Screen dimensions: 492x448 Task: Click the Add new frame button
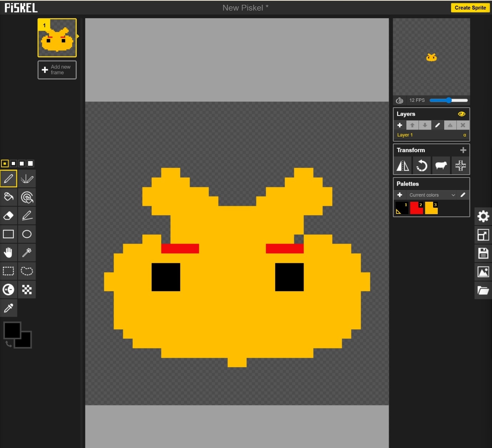click(x=57, y=70)
